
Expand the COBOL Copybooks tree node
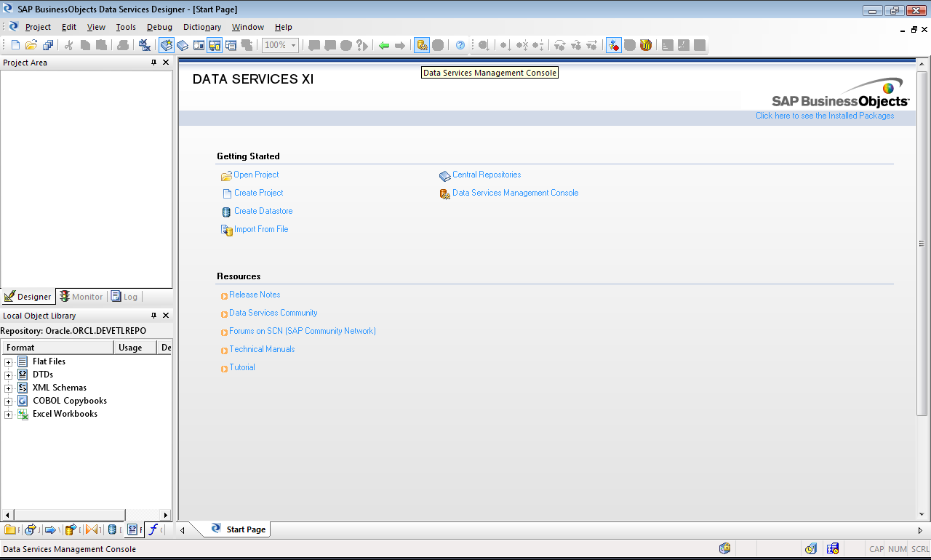click(9, 401)
